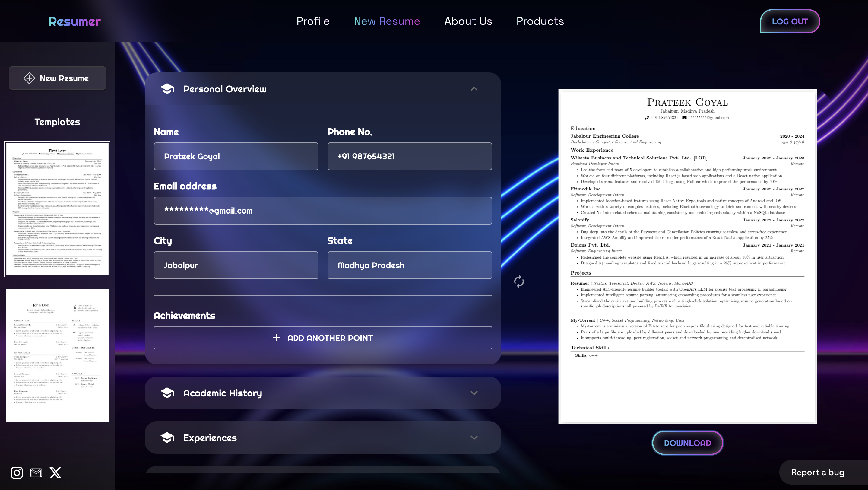The width and height of the screenshot is (868, 490).
Task: Open the Profile nav menu item
Action: [x=313, y=21]
